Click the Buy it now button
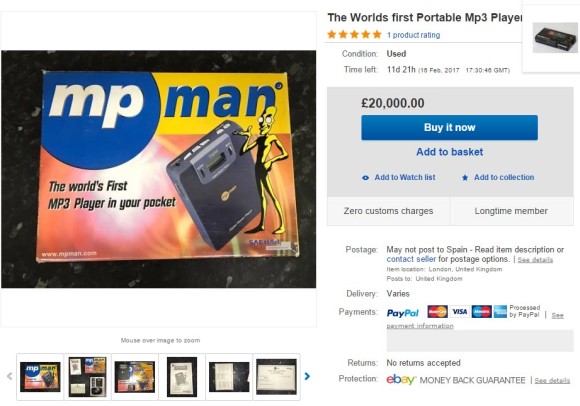Viewport: 580px width, 406px height. pos(449,128)
